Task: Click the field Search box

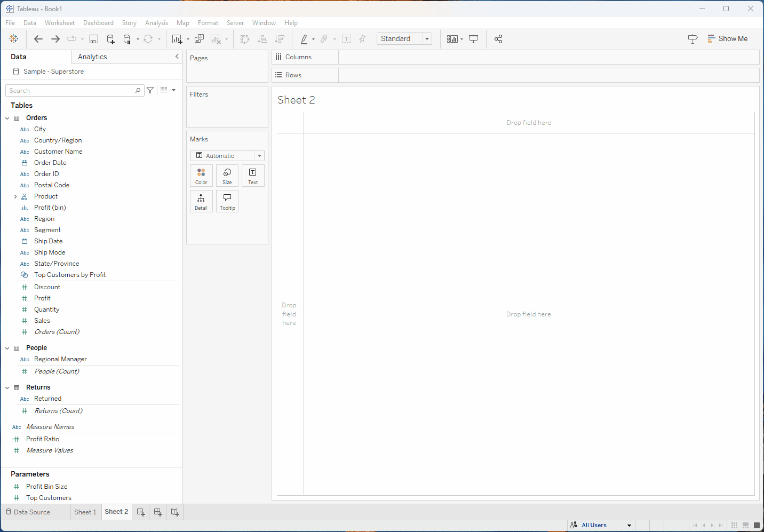Action: point(70,91)
